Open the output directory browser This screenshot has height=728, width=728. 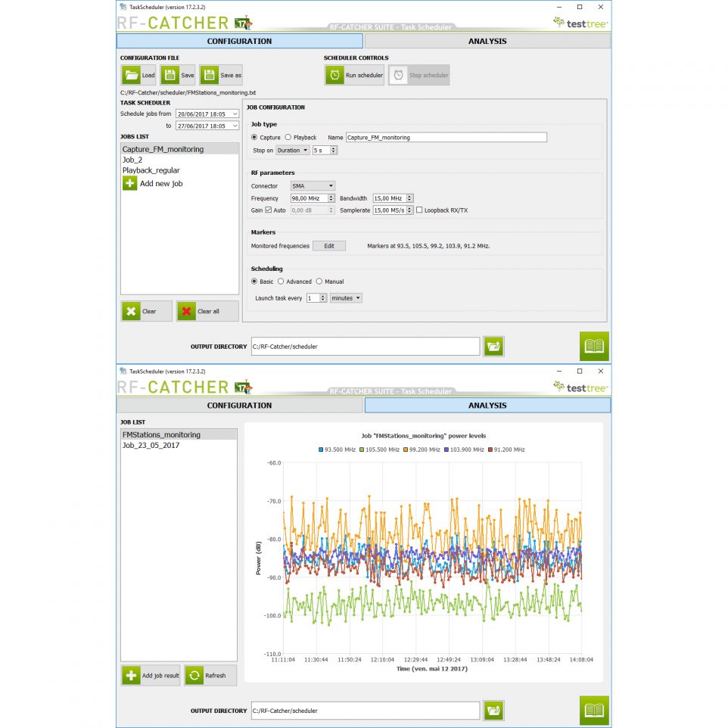[493, 346]
